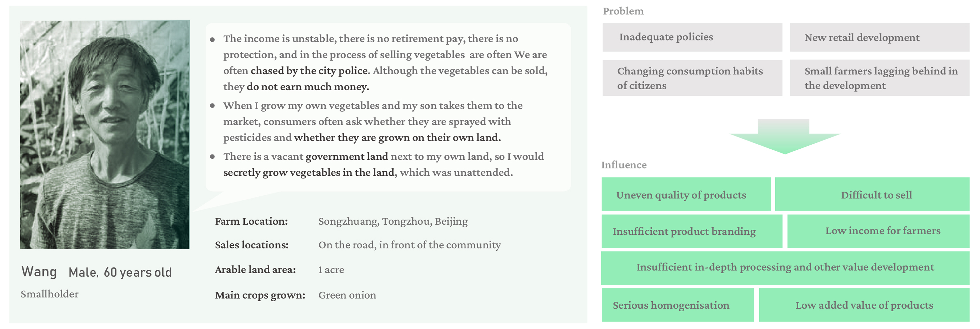Image resolution: width=980 pixels, height=329 pixels.
Task: Select the New retail development box
Action: coord(879,37)
